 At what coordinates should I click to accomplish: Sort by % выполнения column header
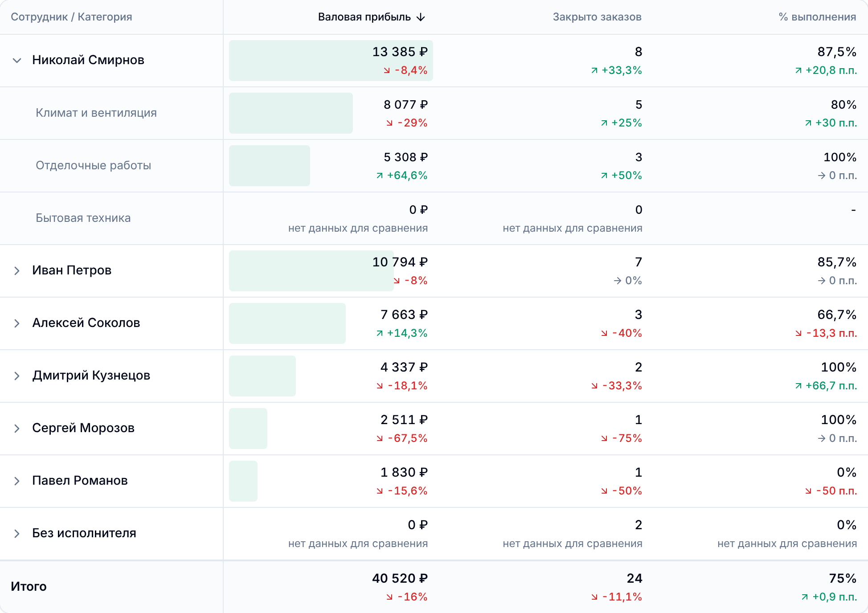(817, 17)
